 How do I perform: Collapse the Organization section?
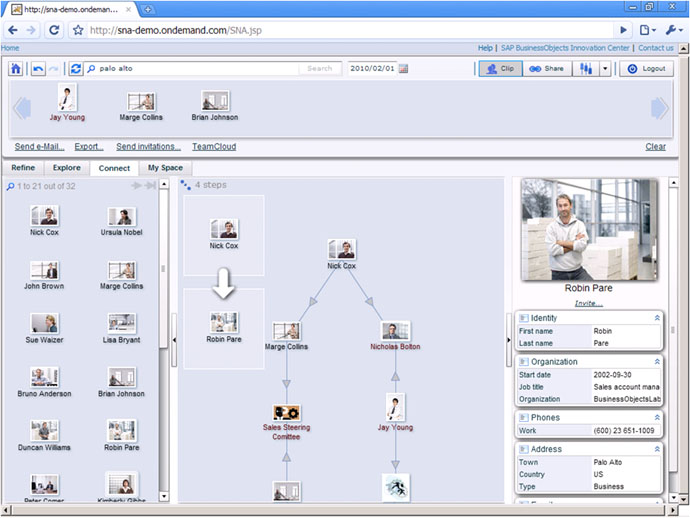[x=656, y=361]
